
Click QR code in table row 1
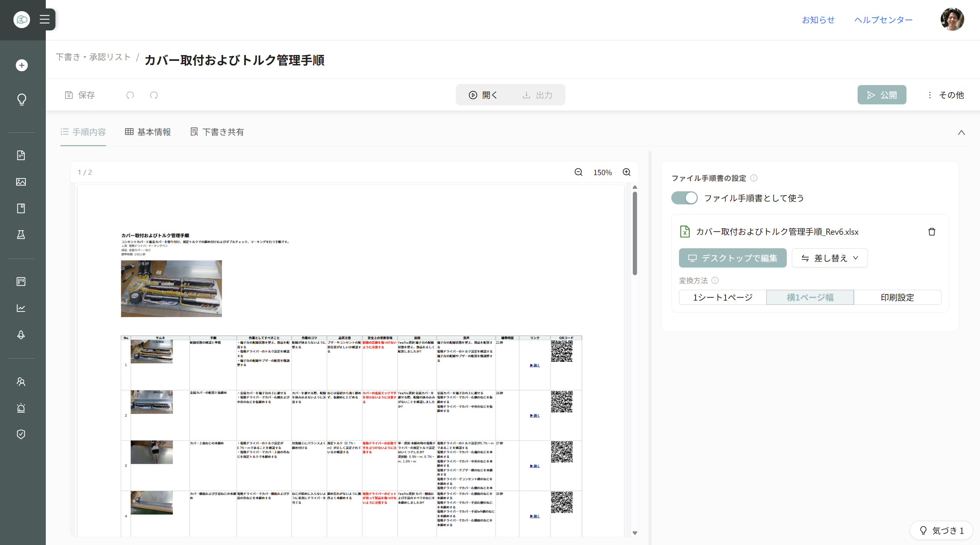tap(562, 351)
